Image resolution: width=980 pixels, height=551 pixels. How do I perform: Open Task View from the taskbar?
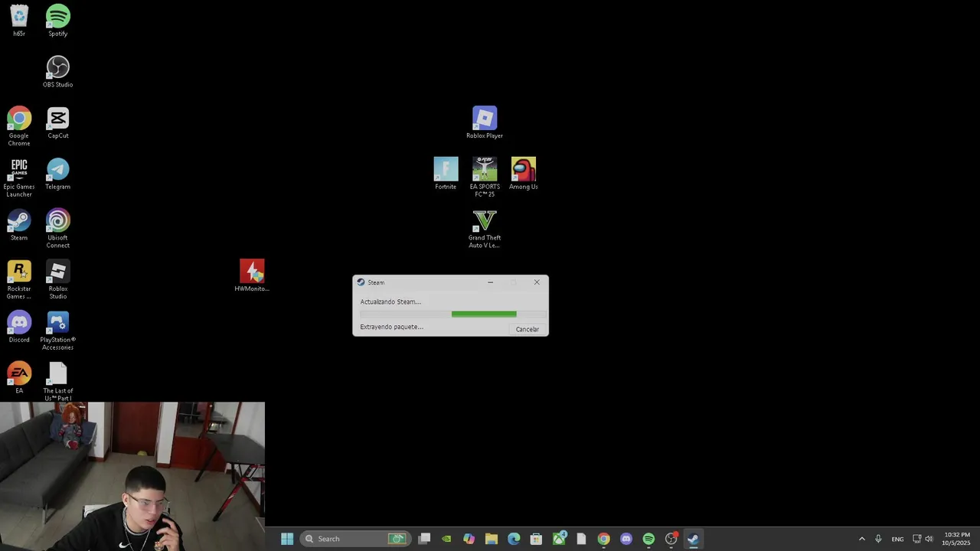[x=424, y=539]
